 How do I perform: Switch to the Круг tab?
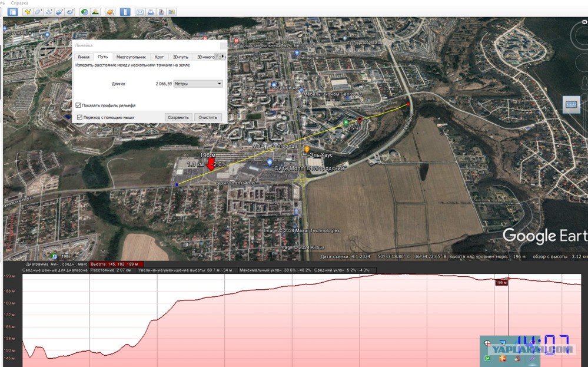click(x=159, y=57)
